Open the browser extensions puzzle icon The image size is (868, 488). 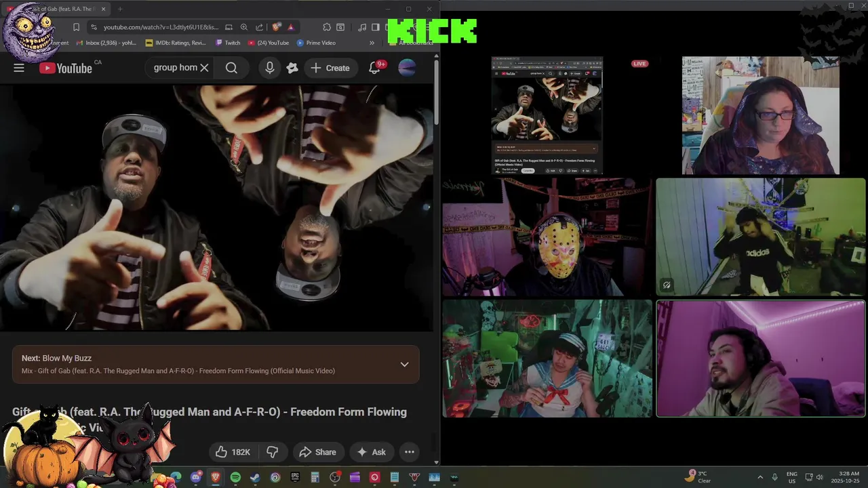coord(327,27)
